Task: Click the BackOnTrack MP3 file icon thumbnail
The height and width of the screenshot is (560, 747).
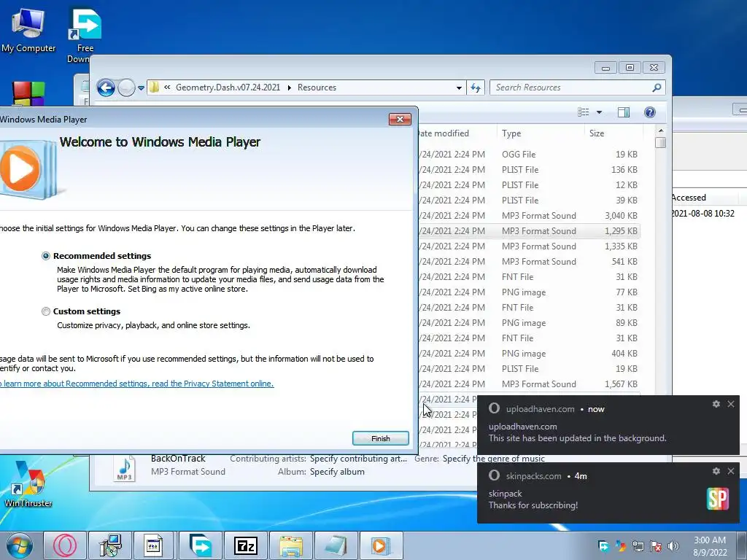Action: click(x=124, y=469)
